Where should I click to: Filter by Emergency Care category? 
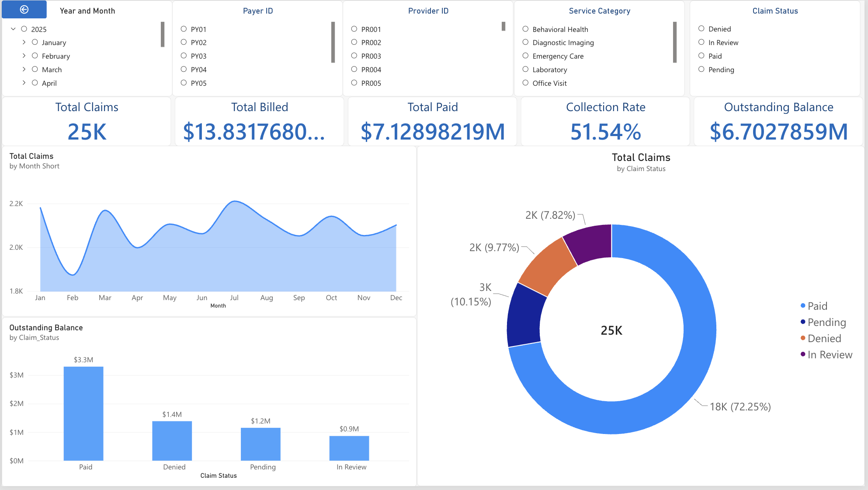525,56
